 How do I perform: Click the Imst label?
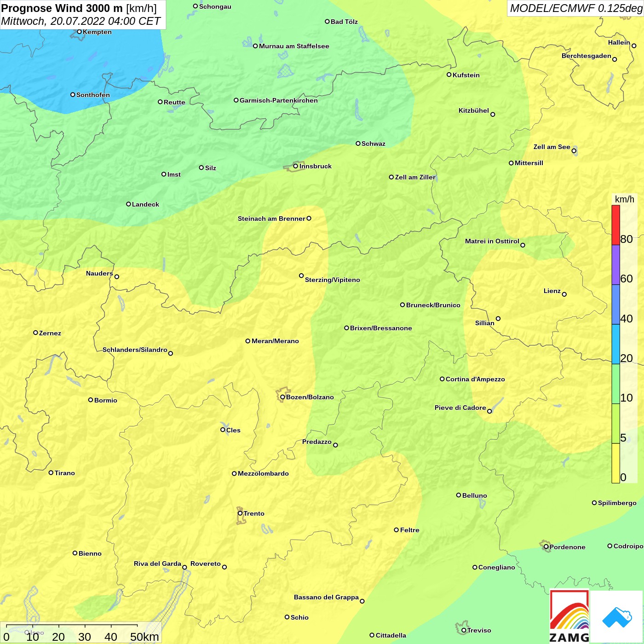tap(174, 174)
